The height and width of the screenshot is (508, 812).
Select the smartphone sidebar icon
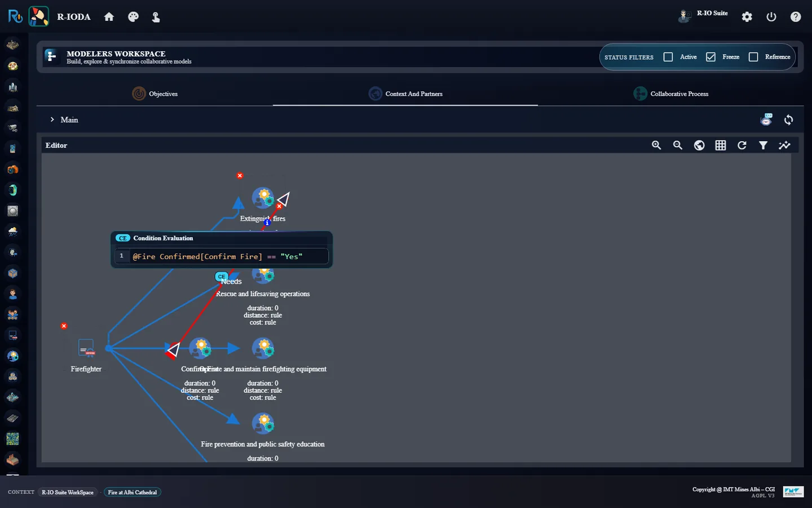(12, 148)
